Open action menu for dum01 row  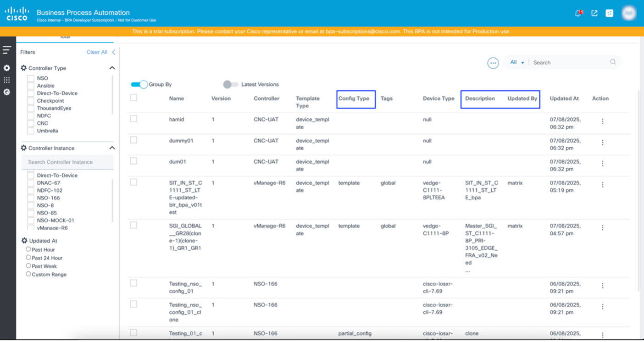pos(603,164)
